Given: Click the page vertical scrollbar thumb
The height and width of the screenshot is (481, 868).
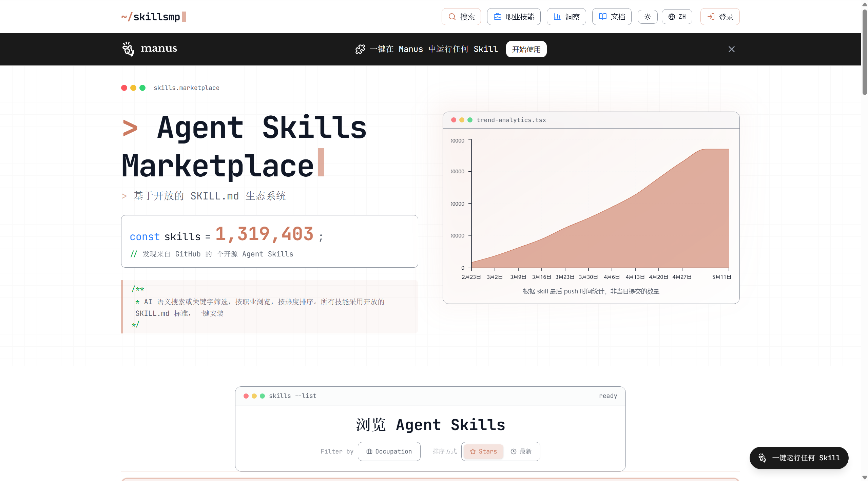Looking at the screenshot, I should point(864,52).
